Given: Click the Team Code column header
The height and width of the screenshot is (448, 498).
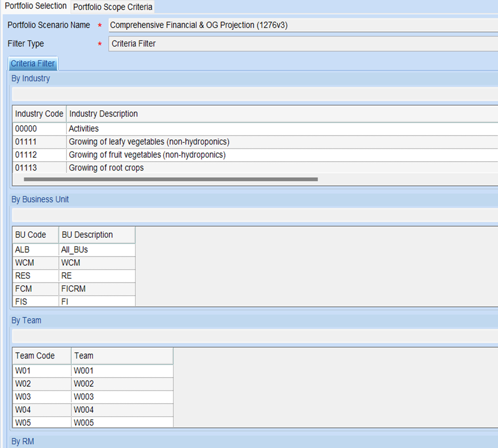Looking at the screenshot, I should point(35,355).
